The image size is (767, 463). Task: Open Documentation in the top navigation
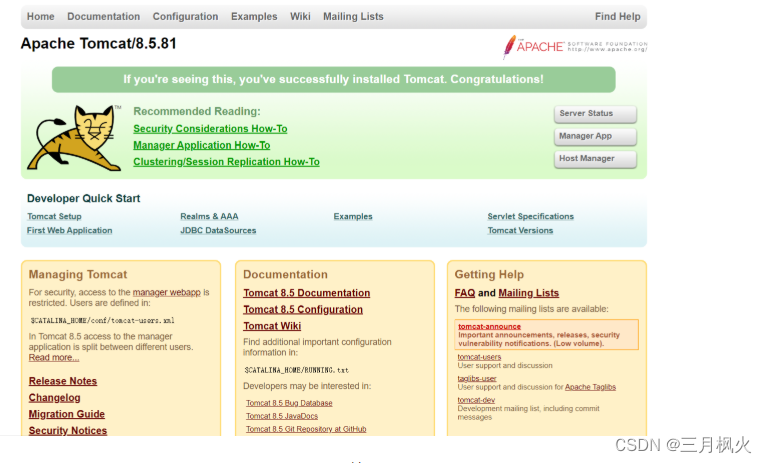click(x=104, y=17)
